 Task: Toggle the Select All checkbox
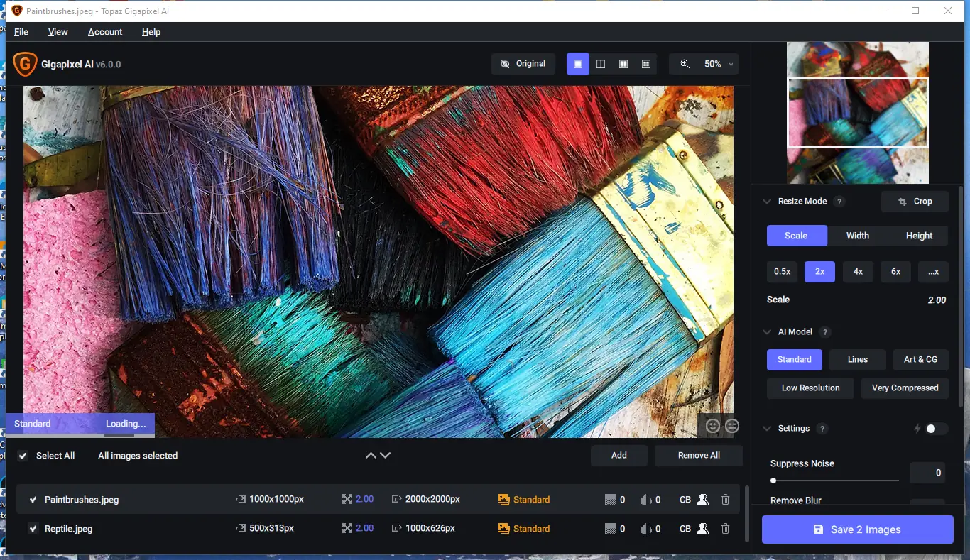(23, 456)
